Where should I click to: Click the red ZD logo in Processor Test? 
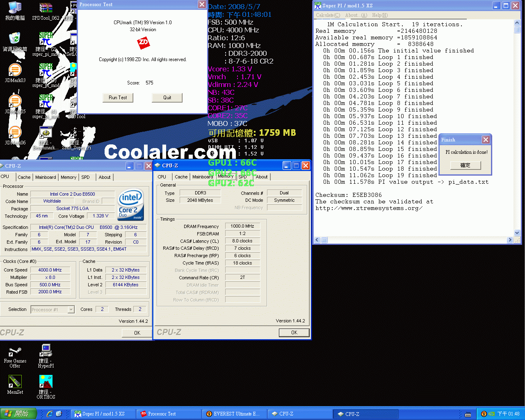pos(143,43)
